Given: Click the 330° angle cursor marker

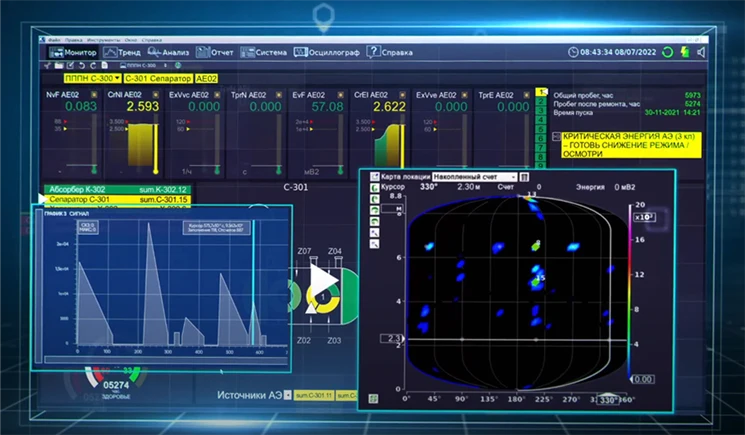Looking at the screenshot, I should [x=608, y=400].
